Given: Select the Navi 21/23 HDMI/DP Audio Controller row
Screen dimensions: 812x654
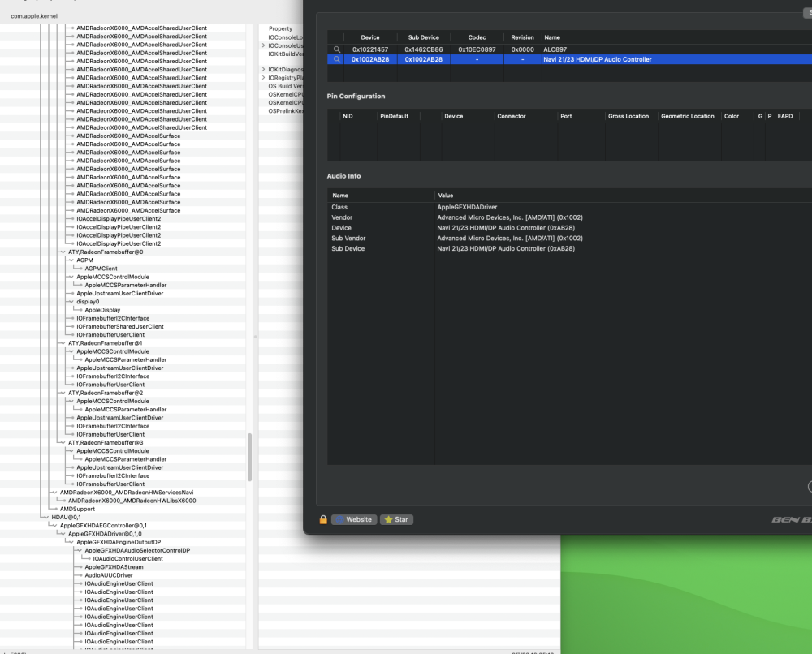Looking at the screenshot, I should coord(570,59).
